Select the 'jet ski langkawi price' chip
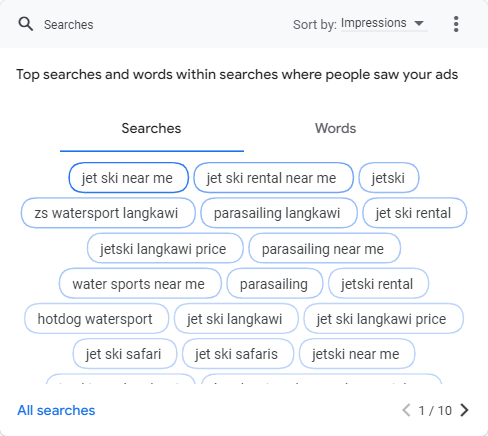This screenshot has width=488, height=436. pos(383,319)
